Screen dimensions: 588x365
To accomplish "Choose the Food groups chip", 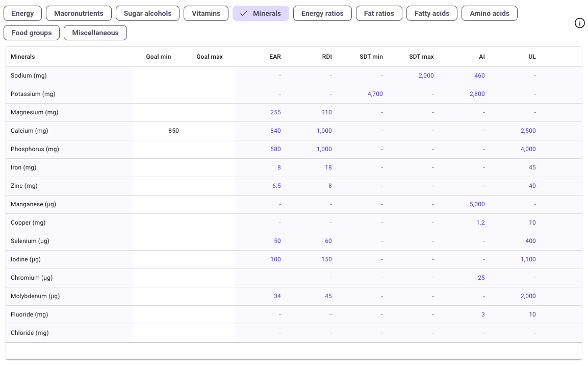I will tap(32, 33).
